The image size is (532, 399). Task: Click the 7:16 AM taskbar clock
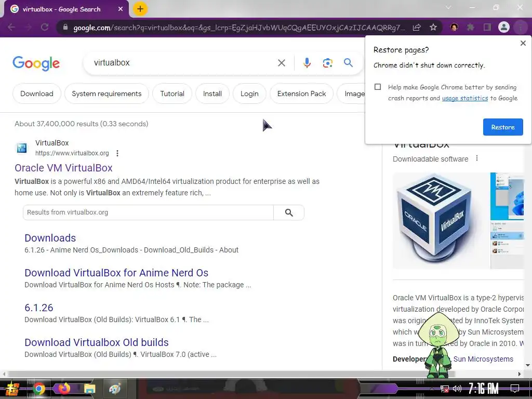484,389
